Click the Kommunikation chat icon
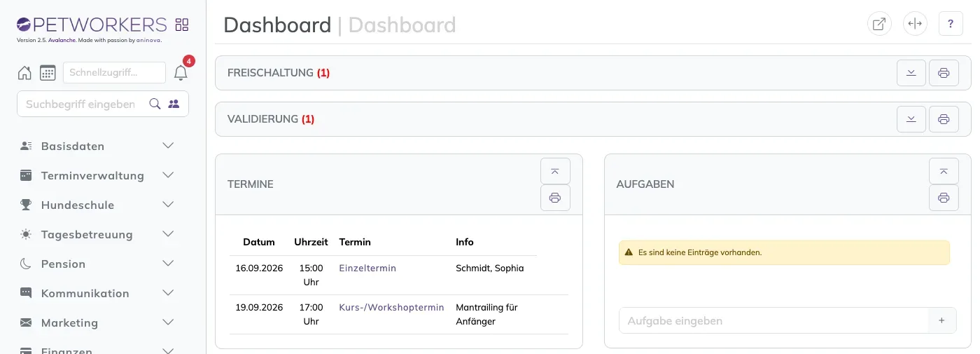 point(26,293)
